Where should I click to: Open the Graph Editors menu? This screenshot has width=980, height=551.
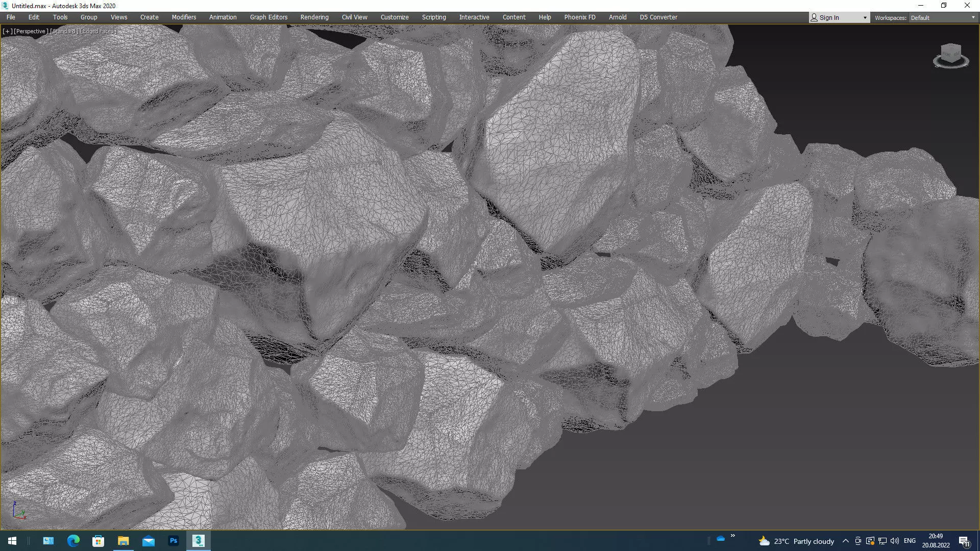268,17
